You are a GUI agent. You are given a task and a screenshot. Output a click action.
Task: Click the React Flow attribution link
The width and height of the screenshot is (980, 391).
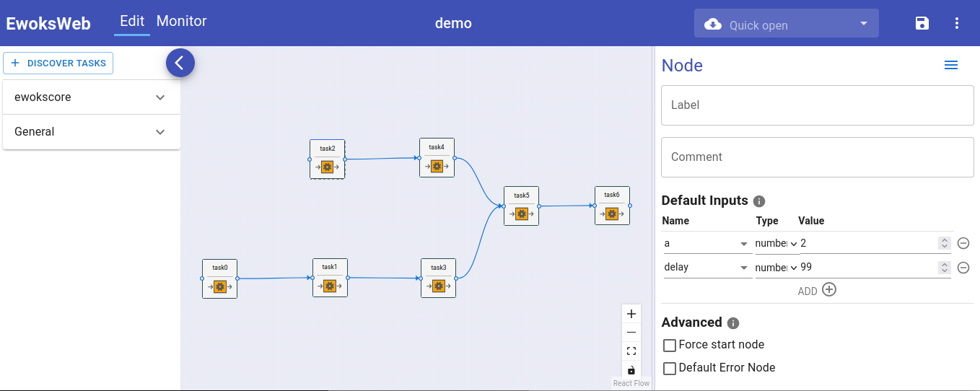[631, 384]
